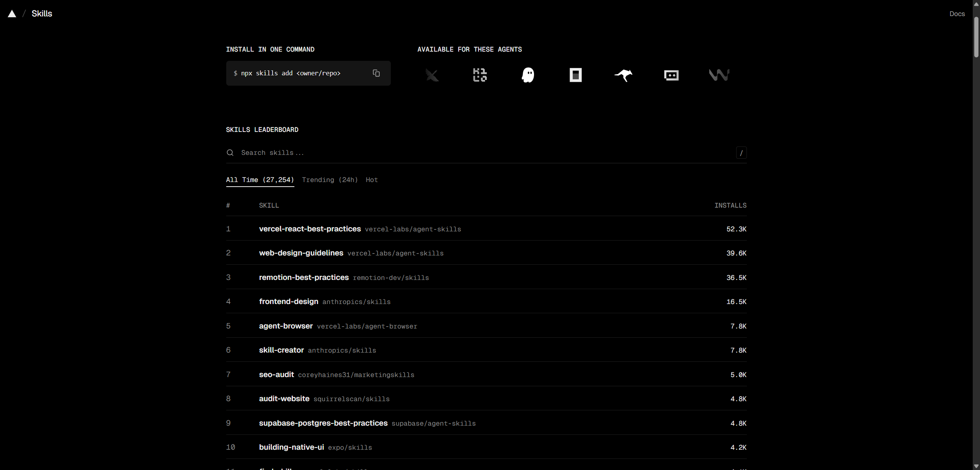The width and height of the screenshot is (980, 470).
Task: Open the Docs link
Action: (x=957, y=14)
